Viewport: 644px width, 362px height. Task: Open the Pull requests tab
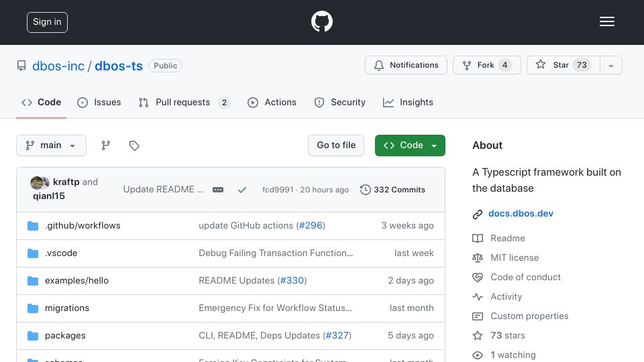pos(184,102)
